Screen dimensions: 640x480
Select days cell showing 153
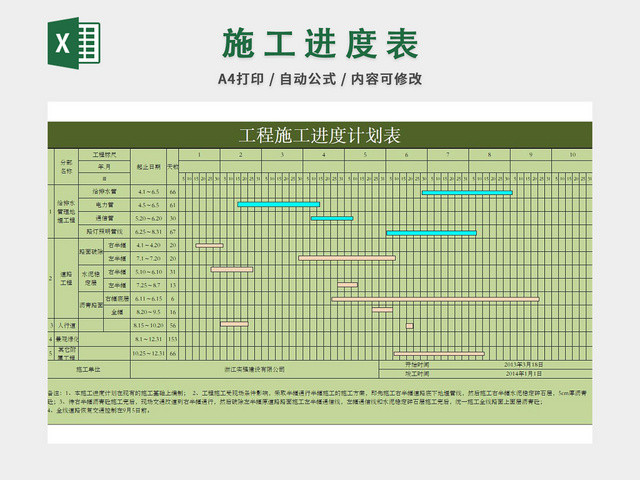(x=173, y=339)
